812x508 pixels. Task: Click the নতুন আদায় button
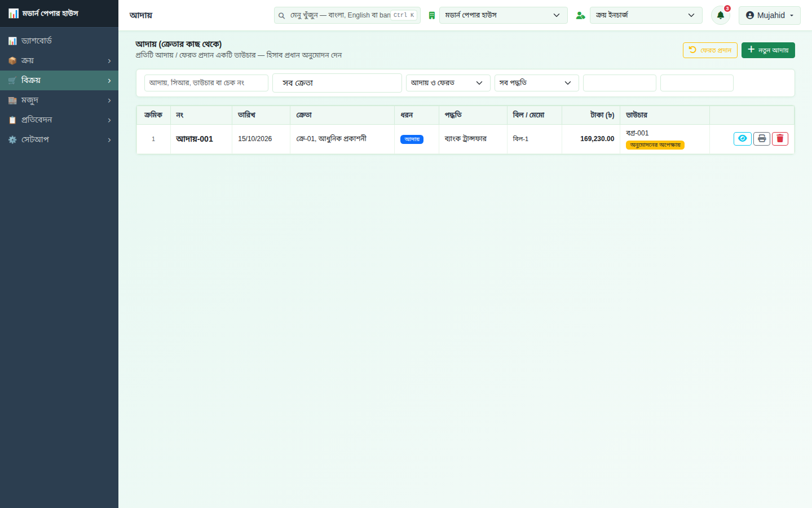(x=768, y=50)
